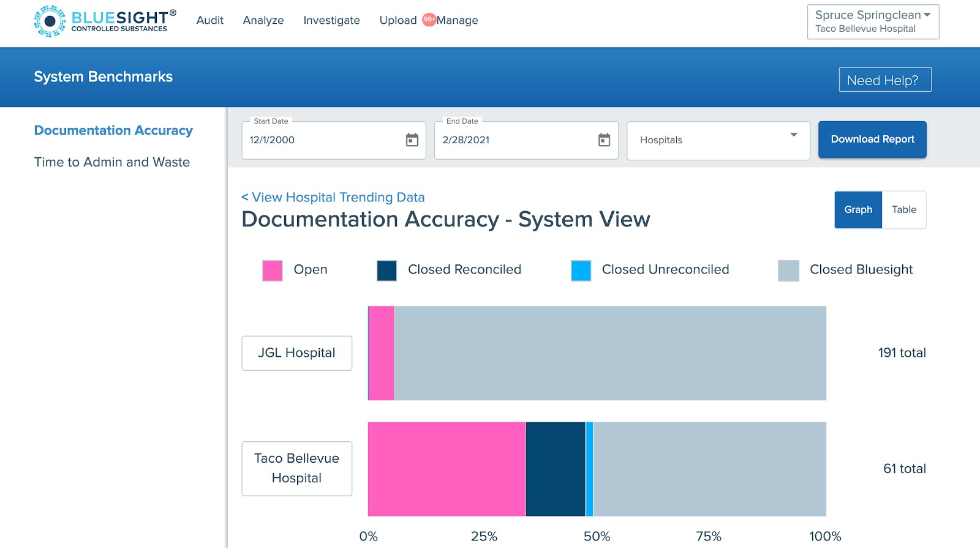Click the Taco Bellevue Hospital button
Screen dimensions: 980x552
[x=297, y=469]
